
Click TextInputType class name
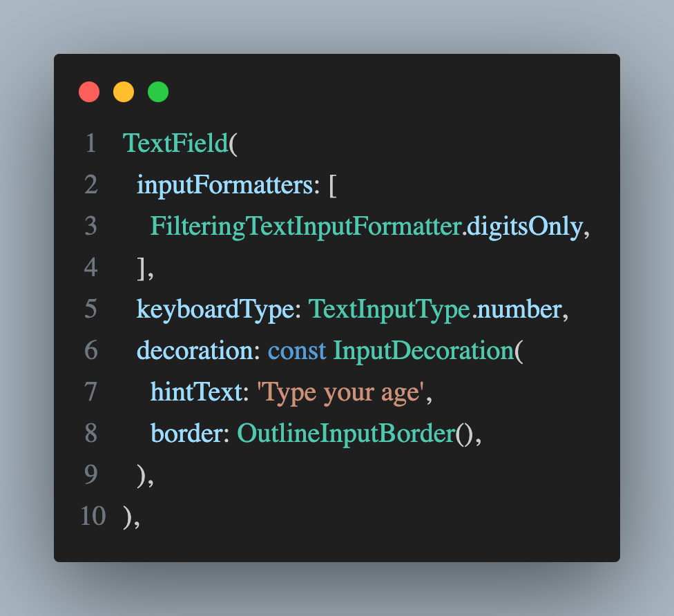point(389,309)
